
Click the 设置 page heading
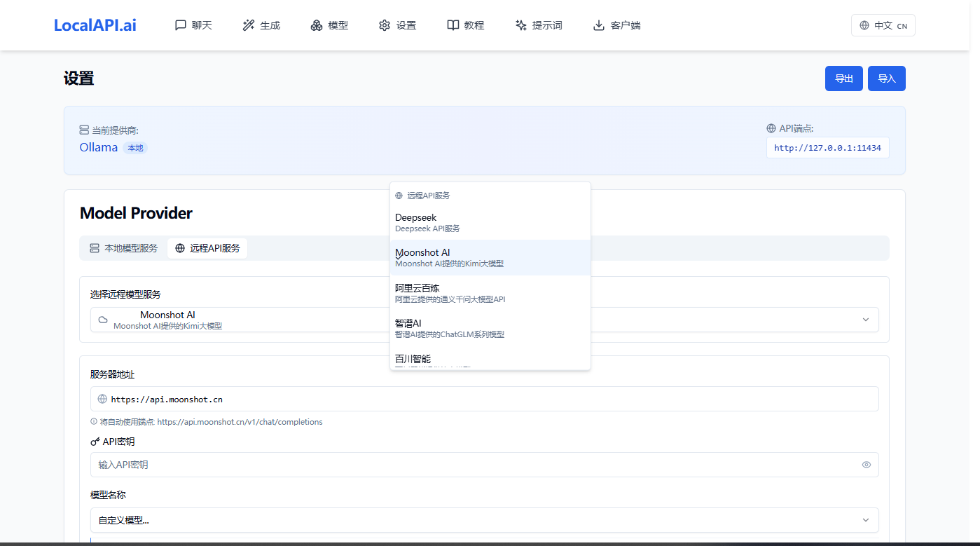pos(79,78)
